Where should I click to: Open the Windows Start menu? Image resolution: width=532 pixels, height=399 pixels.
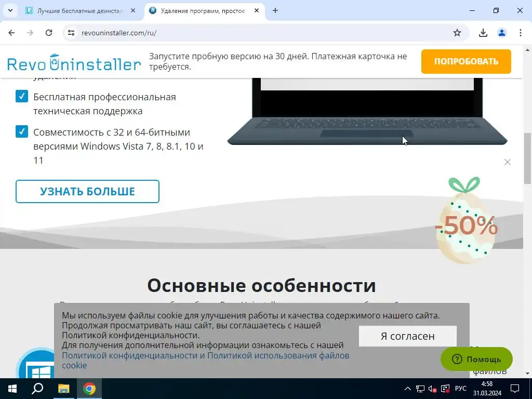[x=12, y=389]
